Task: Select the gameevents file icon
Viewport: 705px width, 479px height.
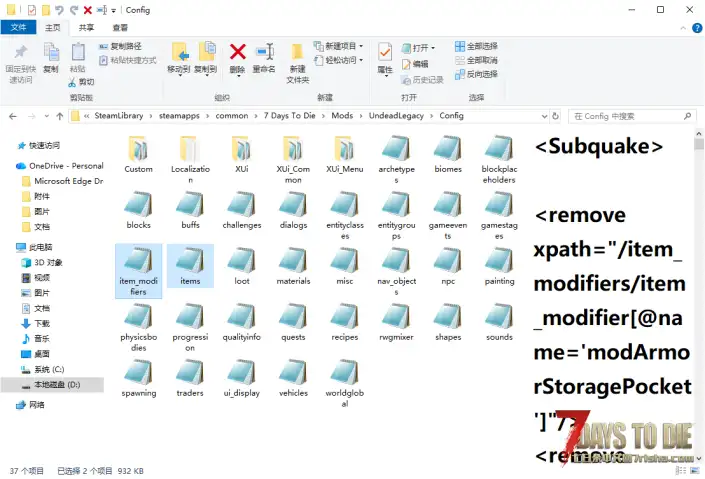Action: click(x=448, y=205)
